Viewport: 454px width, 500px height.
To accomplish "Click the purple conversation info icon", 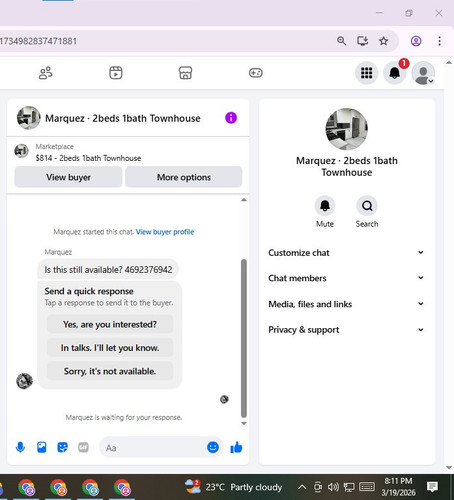I will click(x=231, y=118).
